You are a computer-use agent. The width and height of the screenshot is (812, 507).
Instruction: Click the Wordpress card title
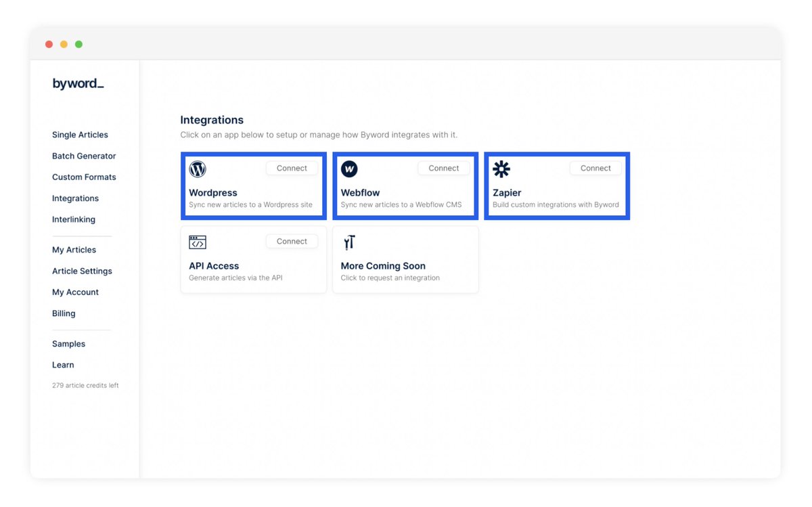click(x=213, y=193)
